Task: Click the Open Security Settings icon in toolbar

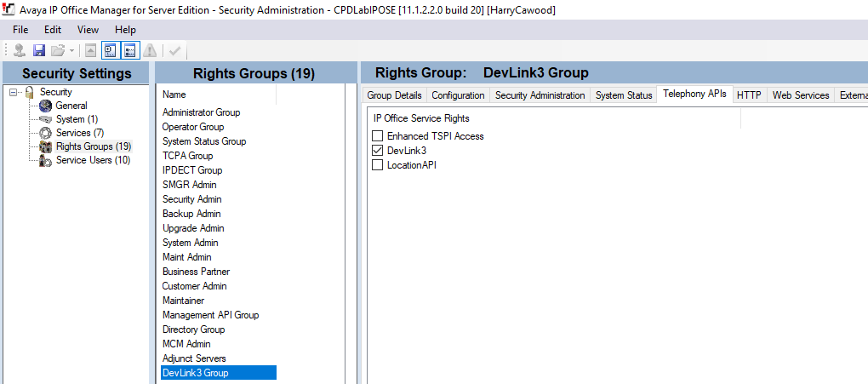Action: [20, 51]
